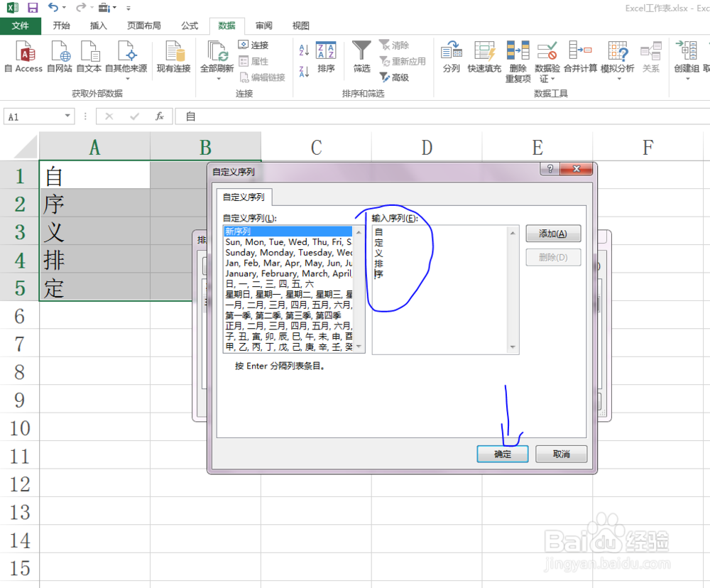The image size is (710, 588).
Task: Click cell A4 containing 排
Action: (94, 260)
